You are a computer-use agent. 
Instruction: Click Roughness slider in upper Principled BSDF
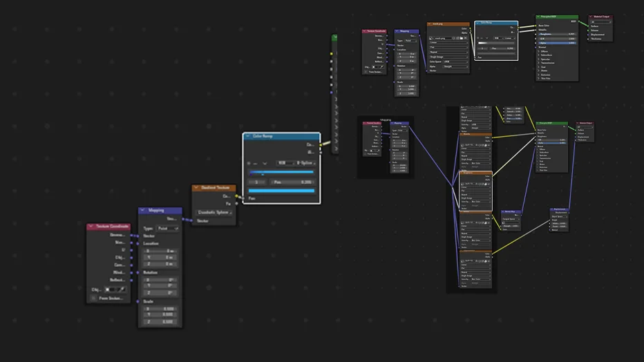(x=558, y=34)
